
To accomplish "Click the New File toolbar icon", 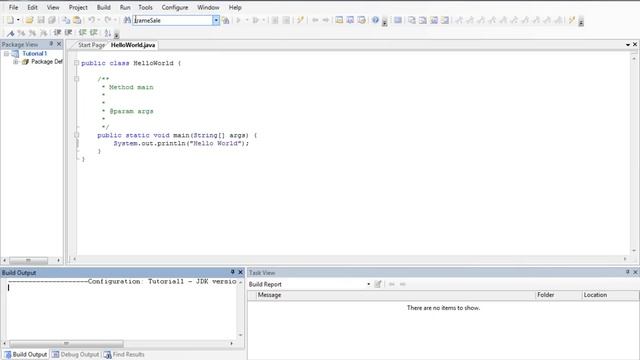I will [x=10, y=20].
